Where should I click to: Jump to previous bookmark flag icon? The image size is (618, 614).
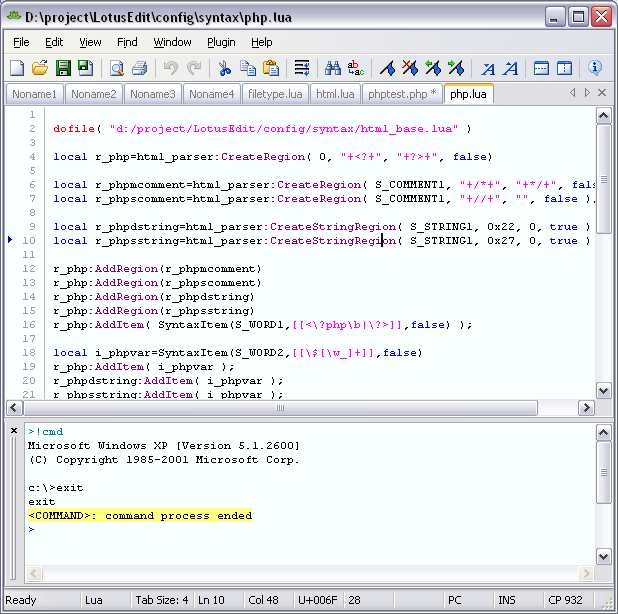point(433,68)
